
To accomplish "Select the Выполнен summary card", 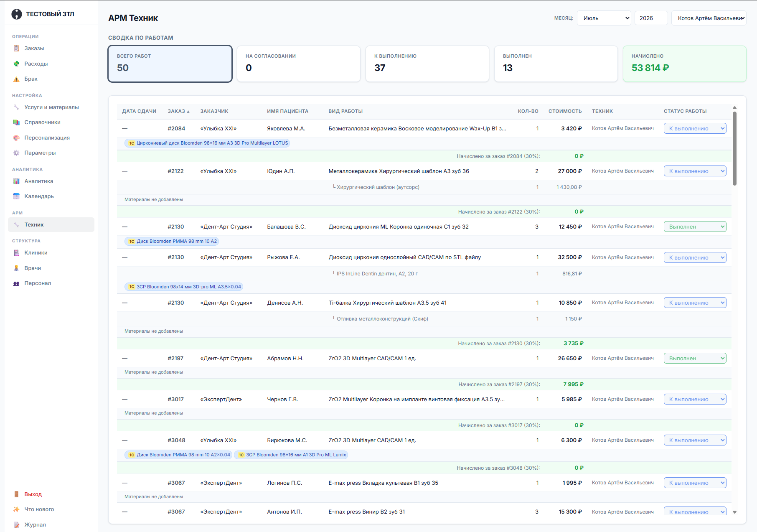I will [556, 64].
